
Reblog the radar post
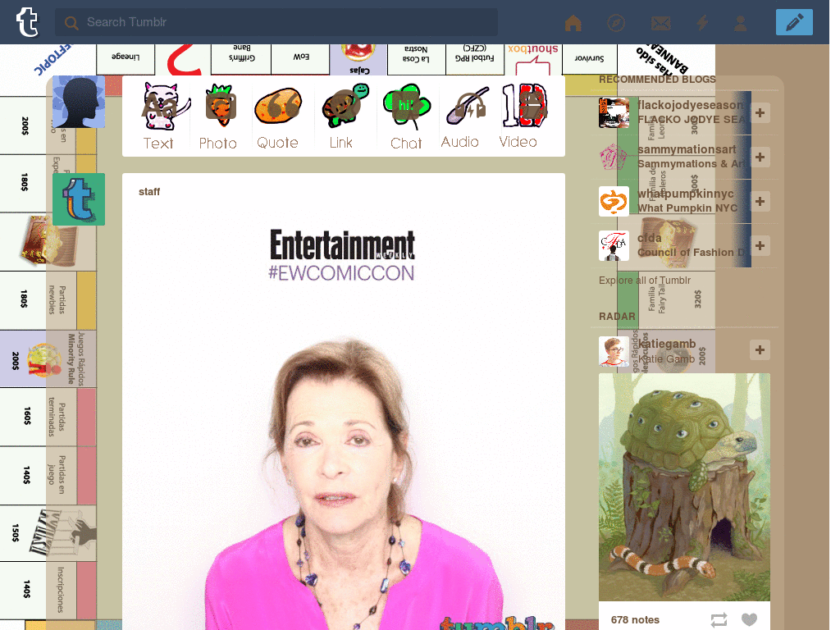(x=719, y=620)
